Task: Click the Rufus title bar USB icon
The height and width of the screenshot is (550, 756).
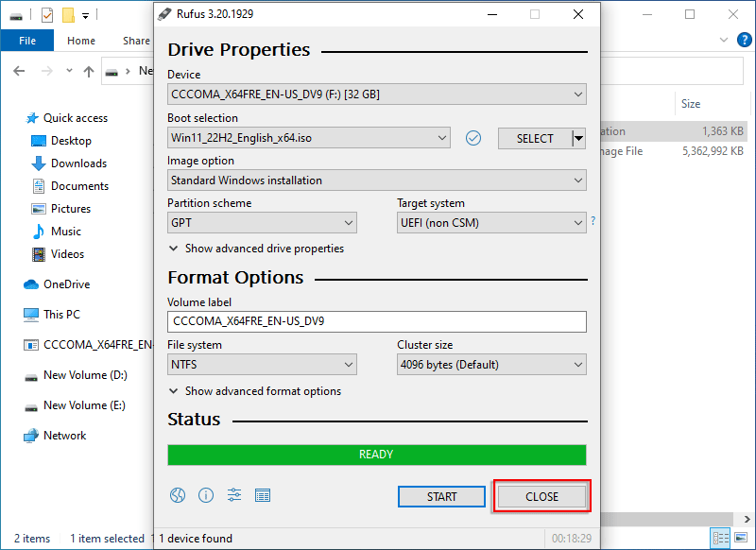Action: [164, 14]
